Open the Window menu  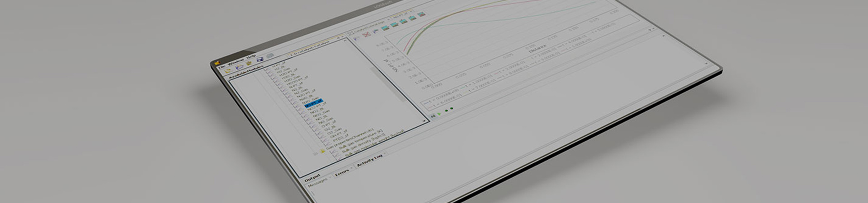[236, 63]
